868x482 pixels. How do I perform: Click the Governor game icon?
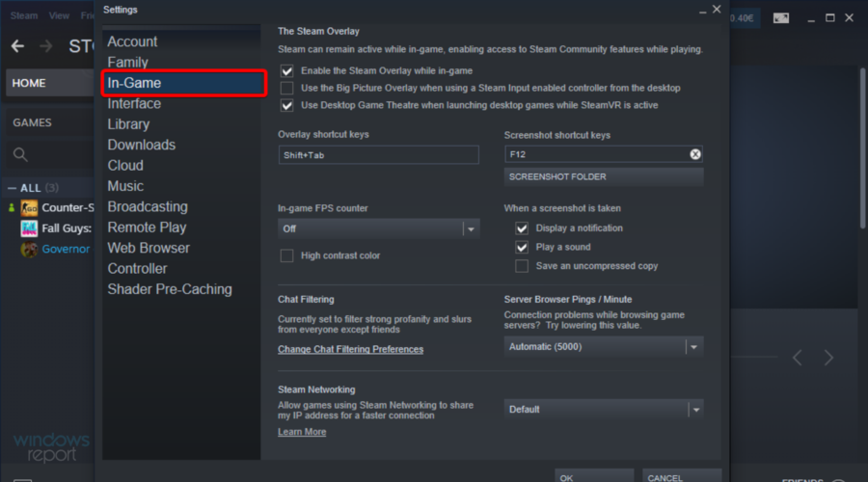pyautogui.click(x=29, y=250)
